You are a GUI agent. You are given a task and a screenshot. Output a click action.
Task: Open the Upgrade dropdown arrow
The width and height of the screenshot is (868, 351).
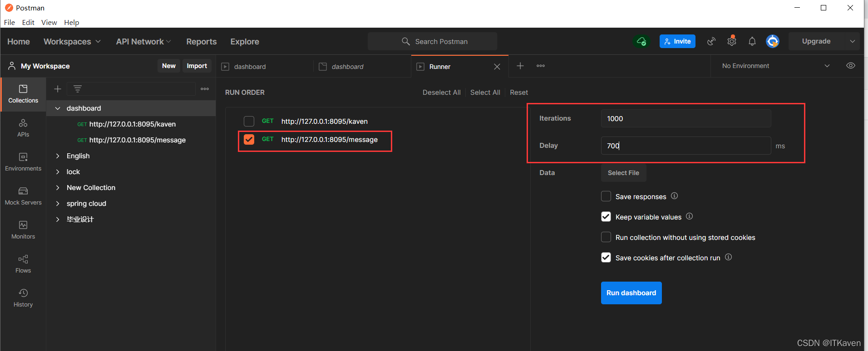pyautogui.click(x=853, y=41)
